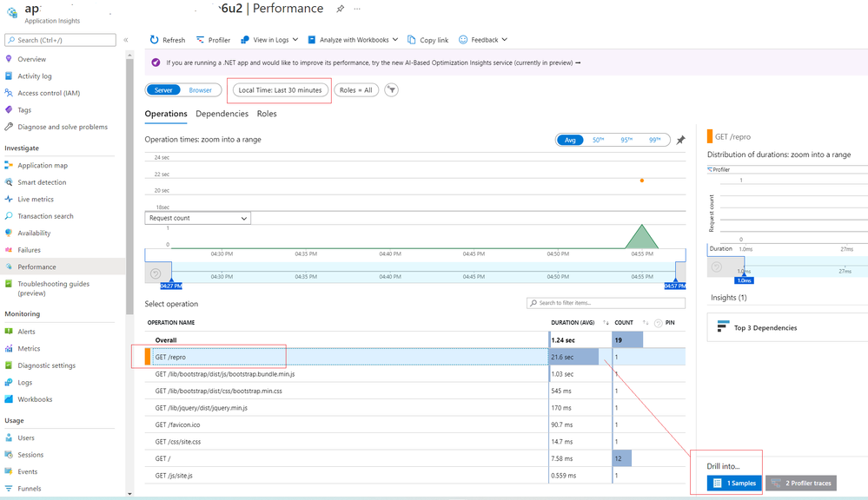Viewport: 868px width, 500px height.
Task: Select the GET /repro operation row
Action: point(415,357)
